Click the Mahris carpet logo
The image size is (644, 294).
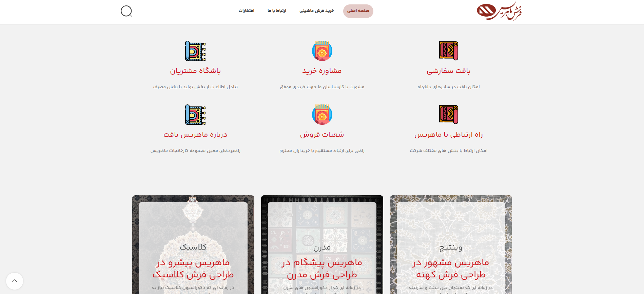[x=499, y=11]
